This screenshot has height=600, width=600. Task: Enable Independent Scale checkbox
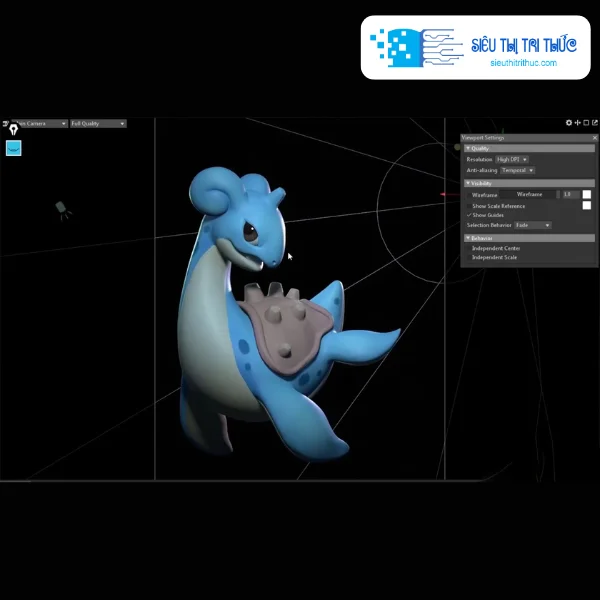pyautogui.click(x=469, y=257)
